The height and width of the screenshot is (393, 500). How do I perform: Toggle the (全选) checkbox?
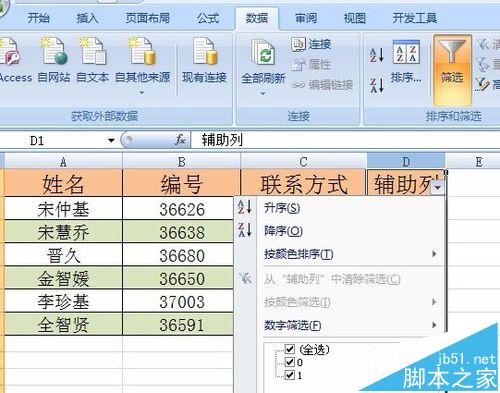coord(290,349)
